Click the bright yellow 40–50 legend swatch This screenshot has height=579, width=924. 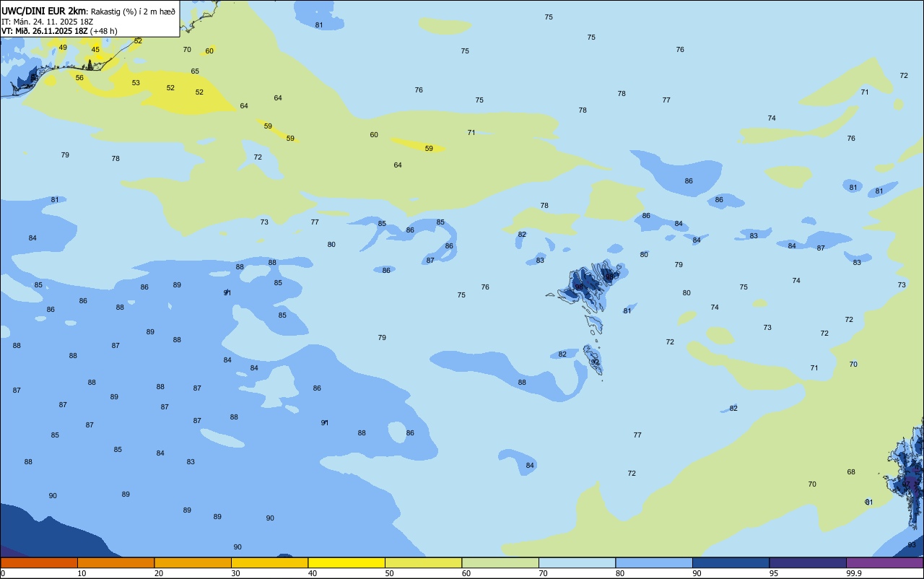(x=346, y=562)
